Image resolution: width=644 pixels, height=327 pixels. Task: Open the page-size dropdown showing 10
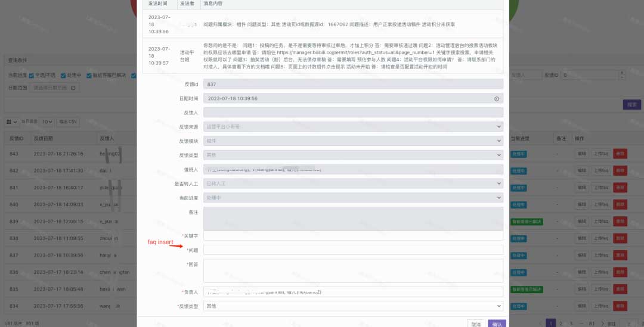(48, 122)
